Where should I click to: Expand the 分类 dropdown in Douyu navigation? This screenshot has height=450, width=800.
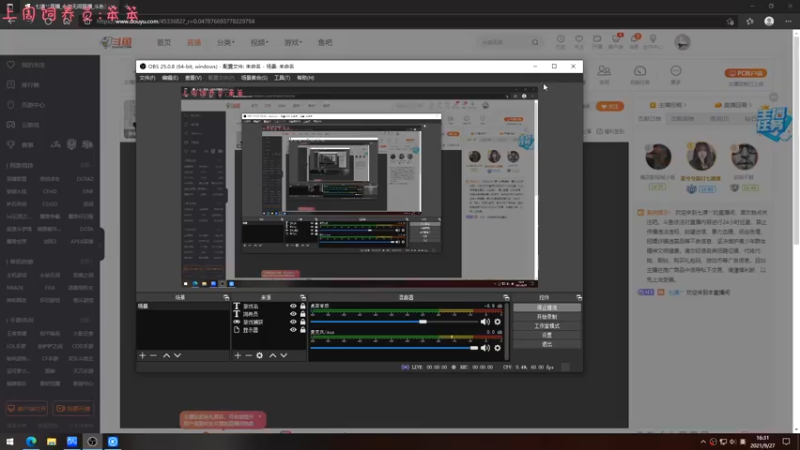[226, 42]
